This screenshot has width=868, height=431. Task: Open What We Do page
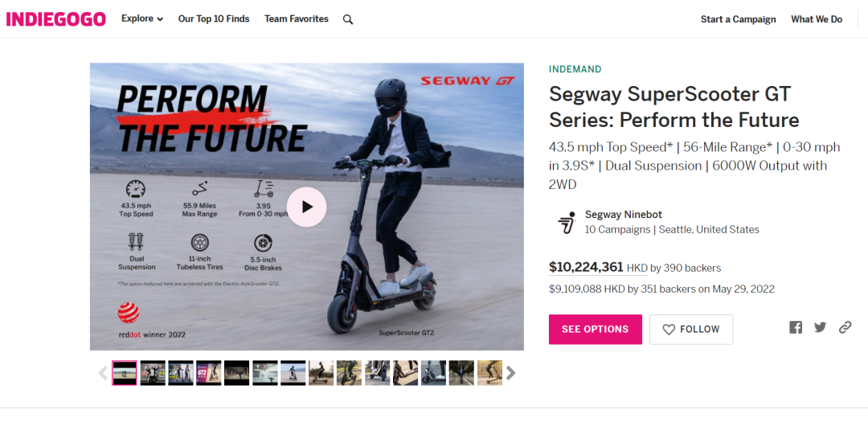[817, 19]
